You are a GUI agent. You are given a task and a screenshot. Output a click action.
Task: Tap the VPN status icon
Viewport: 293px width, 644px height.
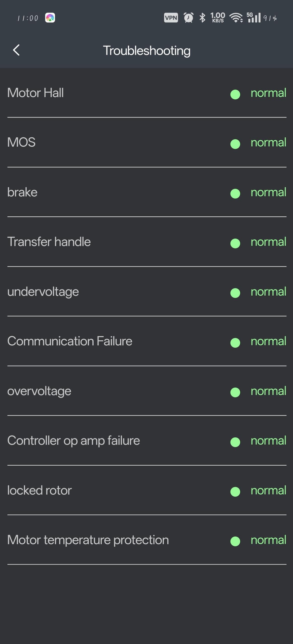point(171,18)
